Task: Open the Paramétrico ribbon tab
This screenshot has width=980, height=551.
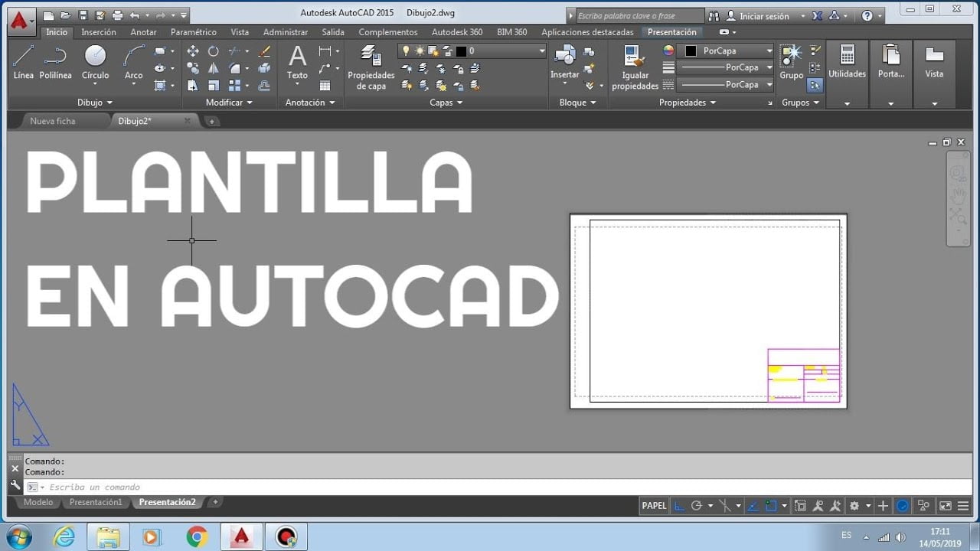Action: point(194,32)
